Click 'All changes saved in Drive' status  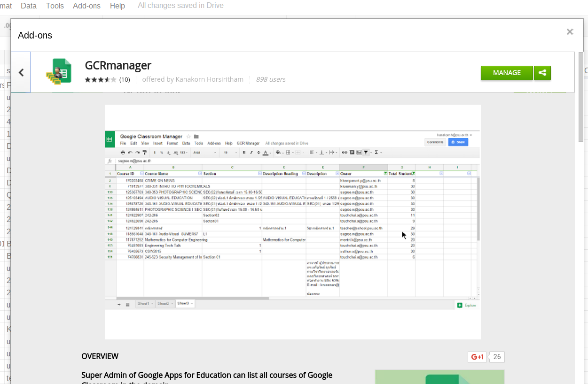pyautogui.click(x=180, y=6)
